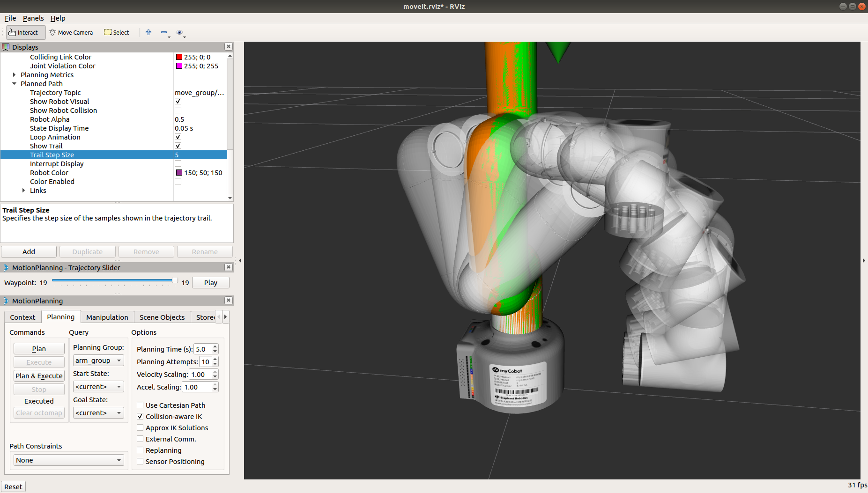Viewport: 868px width, 493px height.
Task: Enable Use Cartesian Path option
Action: tap(140, 405)
